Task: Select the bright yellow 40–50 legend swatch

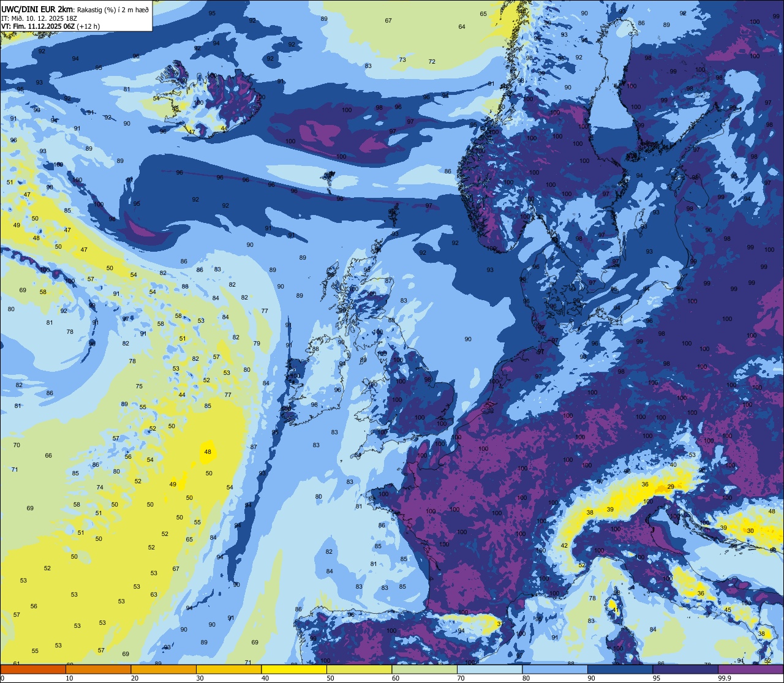Action: (x=294, y=670)
